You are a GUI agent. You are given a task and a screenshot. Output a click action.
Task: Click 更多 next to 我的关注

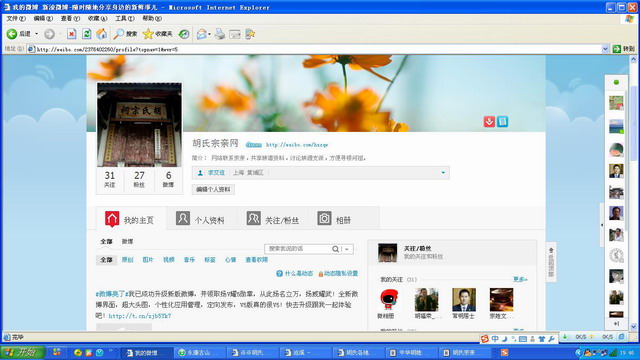(520, 279)
